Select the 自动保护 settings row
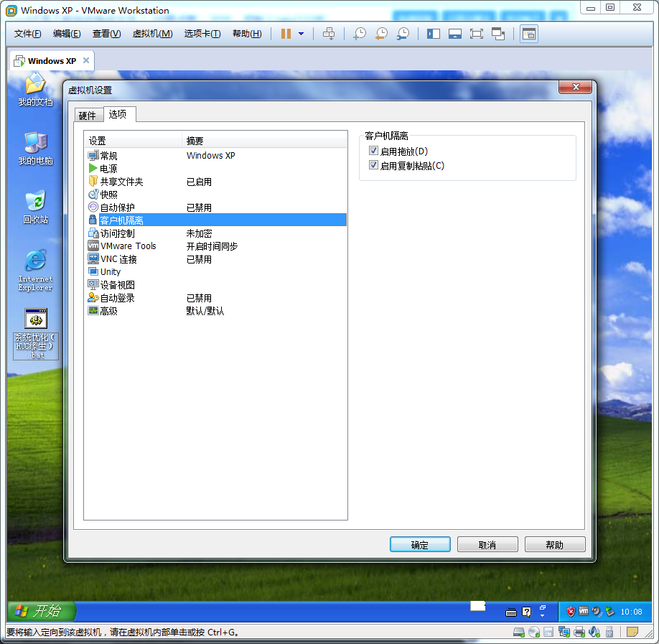Image resolution: width=659 pixels, height=644 pixels. coord(215,207)
